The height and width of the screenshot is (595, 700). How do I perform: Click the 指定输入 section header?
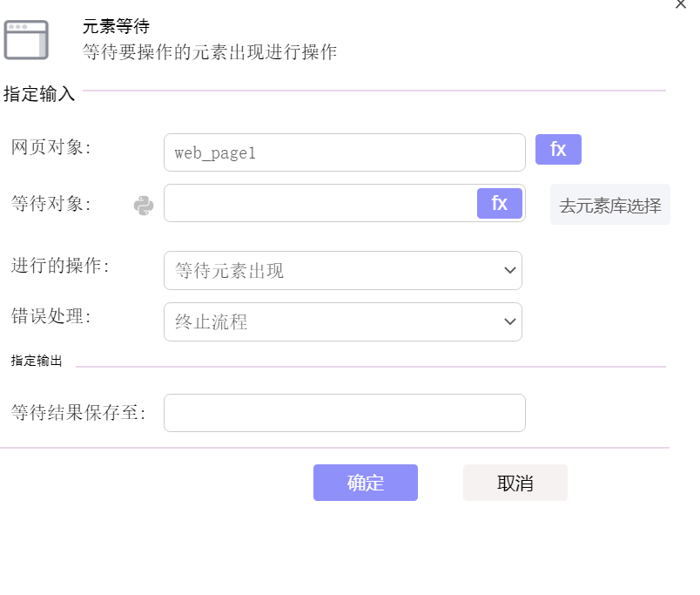coord(39,94)
